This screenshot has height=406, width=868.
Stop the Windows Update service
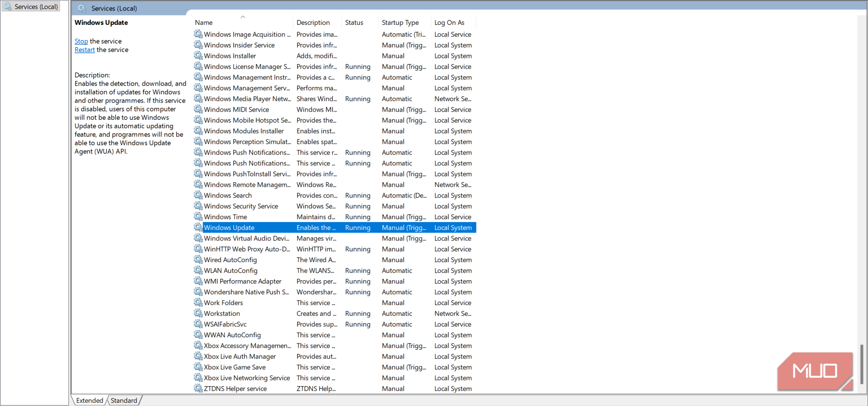(x=81, y=41)
